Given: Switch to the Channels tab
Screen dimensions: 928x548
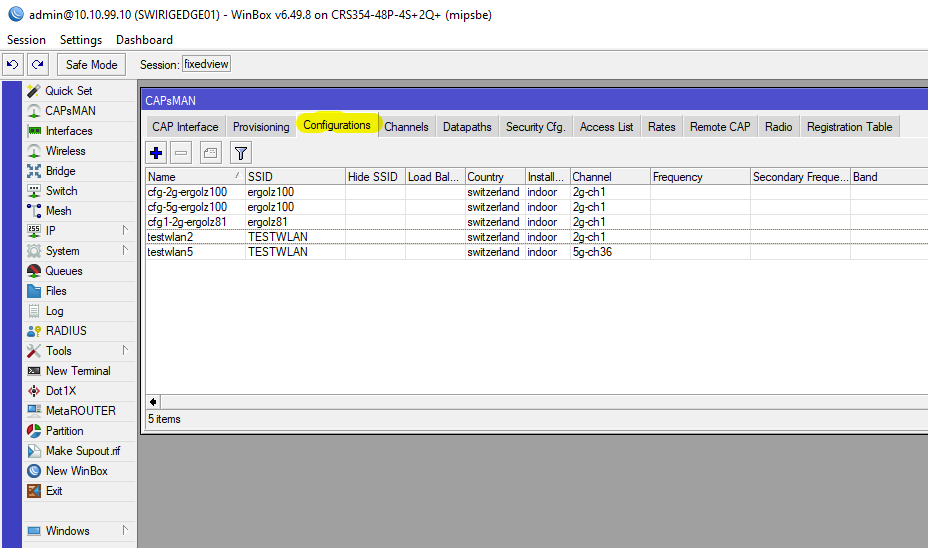Looking at the screenshot, I should pos(406,127).
